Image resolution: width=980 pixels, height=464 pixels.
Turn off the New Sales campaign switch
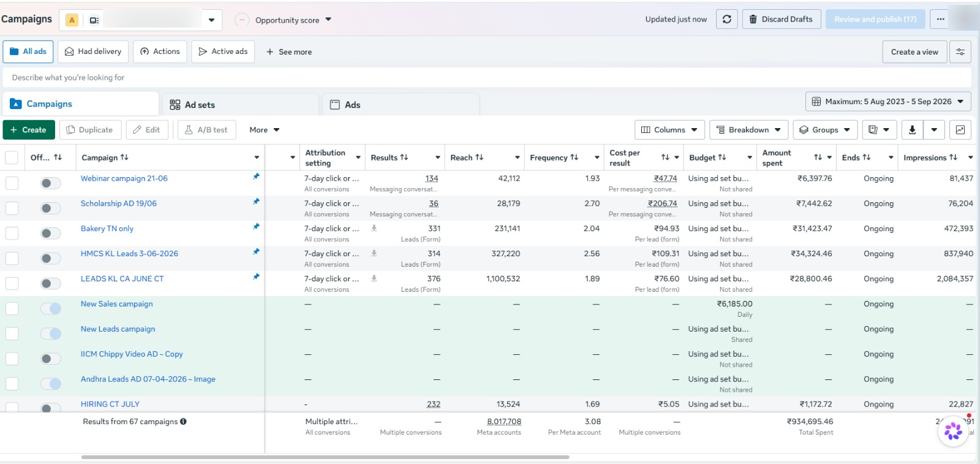[x=51, y=309]
